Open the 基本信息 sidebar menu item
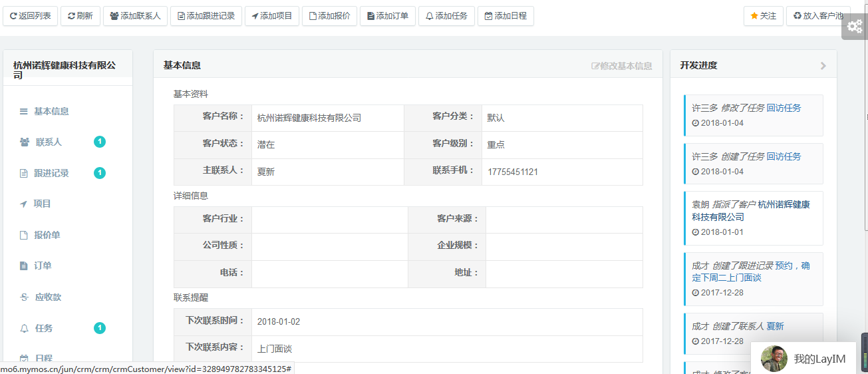Image resolution: width=868 pixels, height=374 pixels. (x=51, y=111)
